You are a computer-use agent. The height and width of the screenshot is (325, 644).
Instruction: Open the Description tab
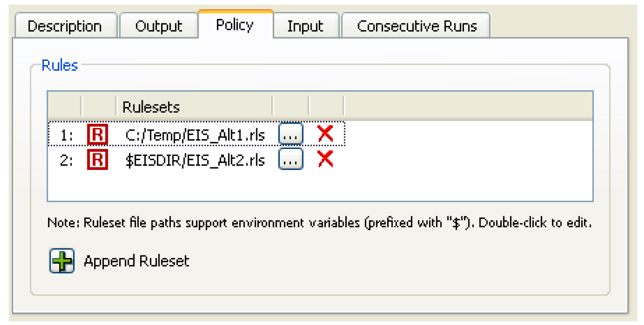pyautogui.click(x=65, y=26)
